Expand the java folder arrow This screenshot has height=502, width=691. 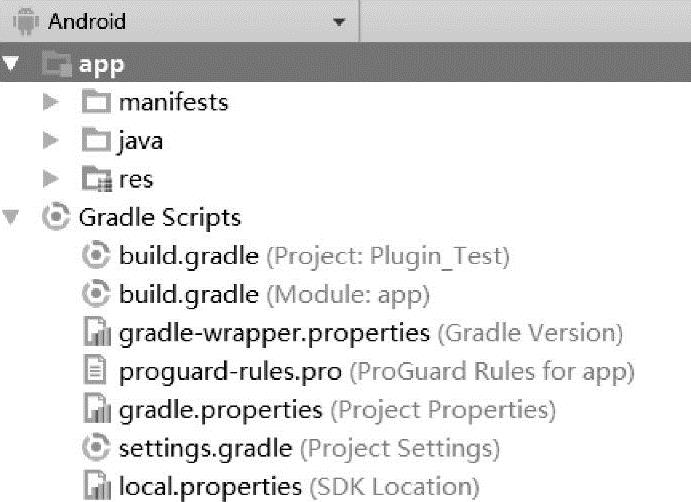[x=51, y=141]
